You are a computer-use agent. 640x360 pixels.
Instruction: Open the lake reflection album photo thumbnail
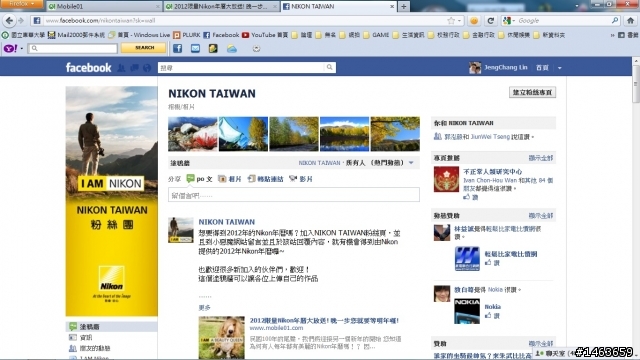344,134
